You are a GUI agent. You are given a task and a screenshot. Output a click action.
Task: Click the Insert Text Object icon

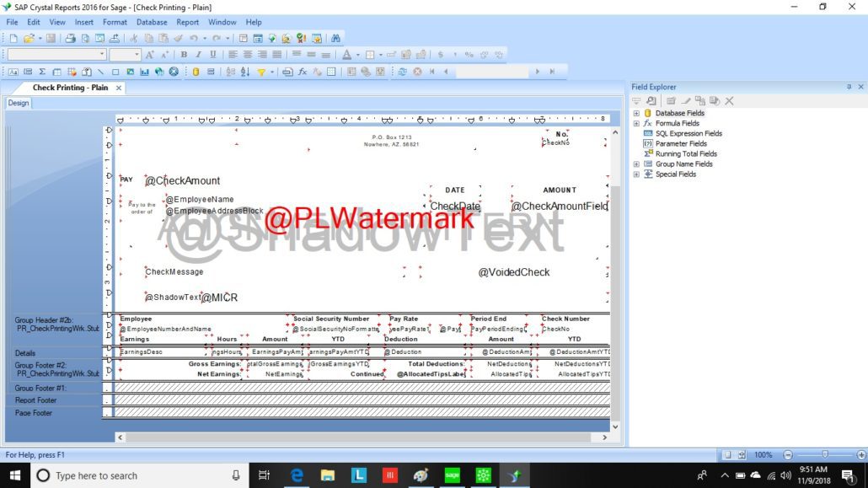click(13, 72)
